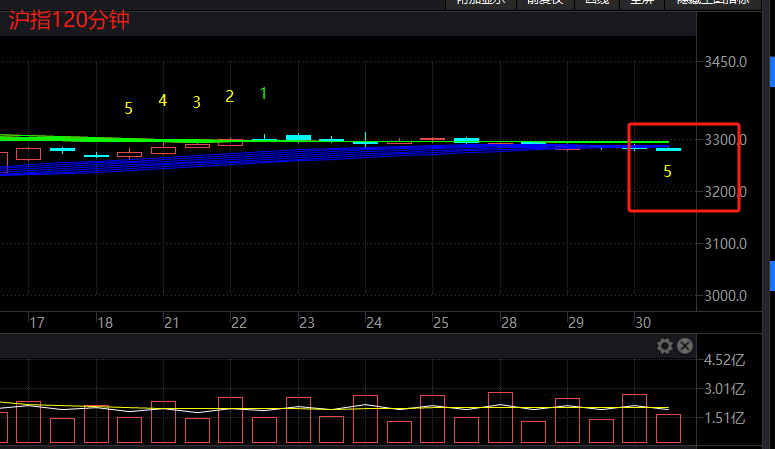Click the 3.01亿 volume axis label

click(724, 389)
